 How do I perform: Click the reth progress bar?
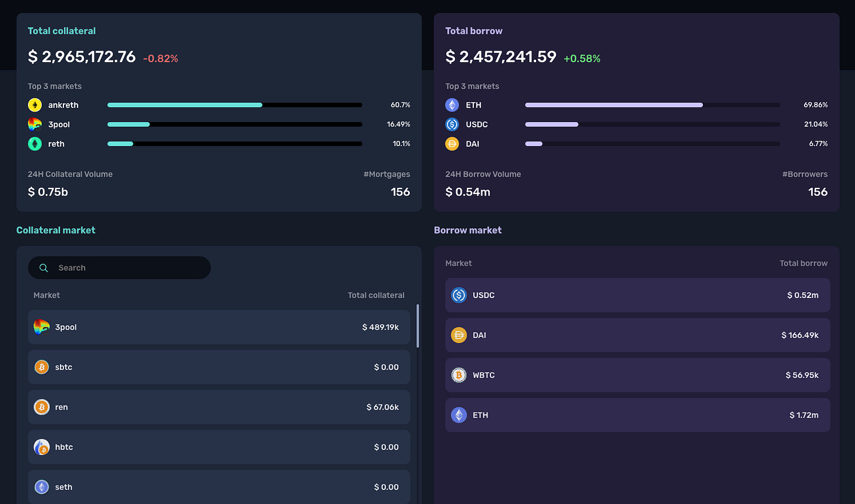click(x=235, y=144)
